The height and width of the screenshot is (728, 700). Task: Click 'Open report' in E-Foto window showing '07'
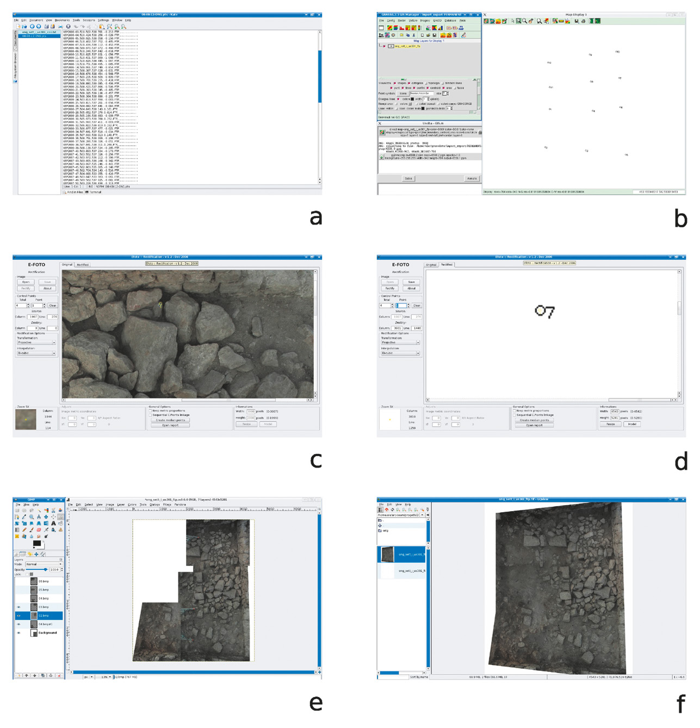(x=534, y=425)
